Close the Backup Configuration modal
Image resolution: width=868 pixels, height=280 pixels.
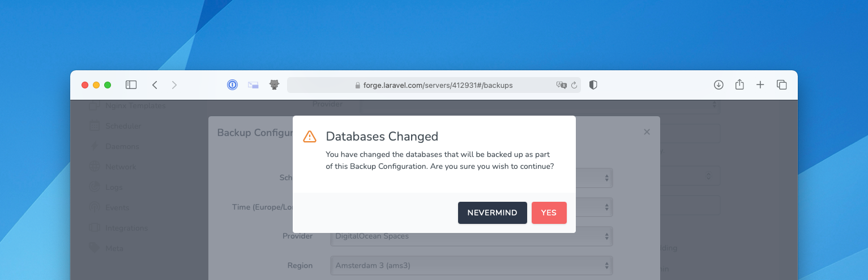point(647,131)
